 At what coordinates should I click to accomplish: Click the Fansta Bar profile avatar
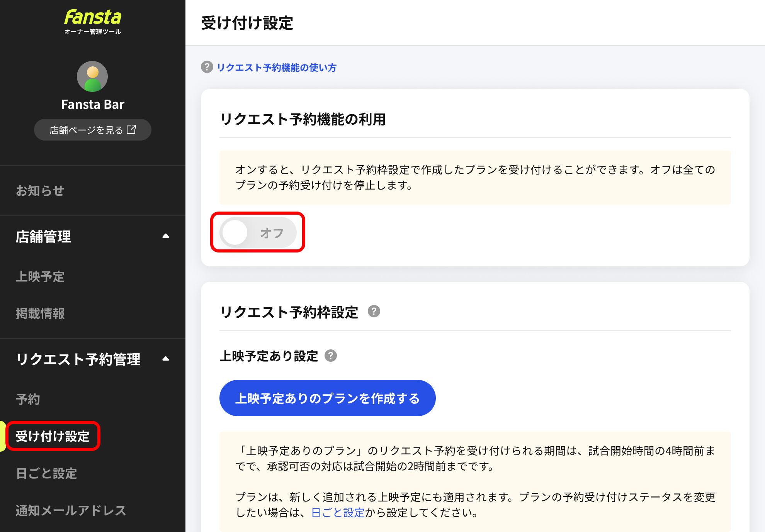click(92, 76)
